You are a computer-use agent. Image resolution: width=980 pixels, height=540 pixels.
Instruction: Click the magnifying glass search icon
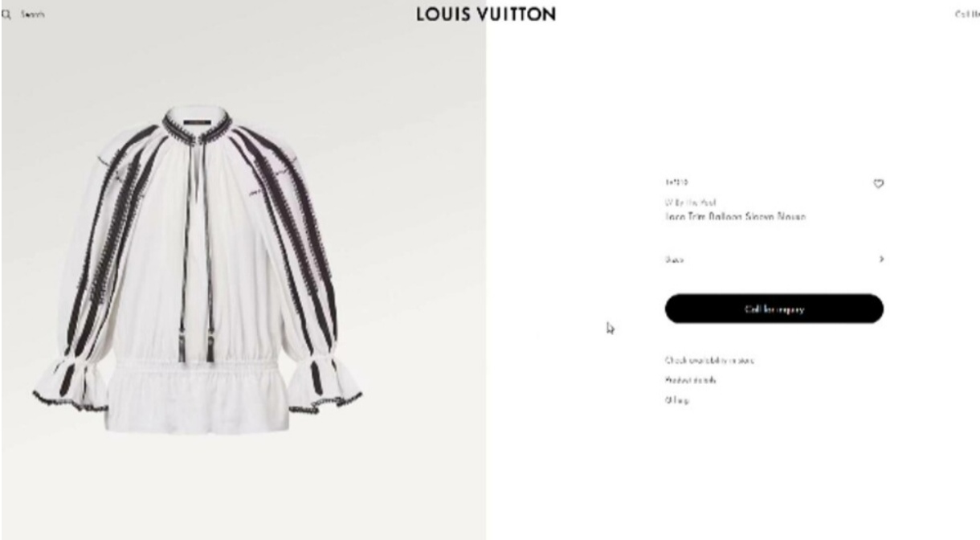click(6, 14)
